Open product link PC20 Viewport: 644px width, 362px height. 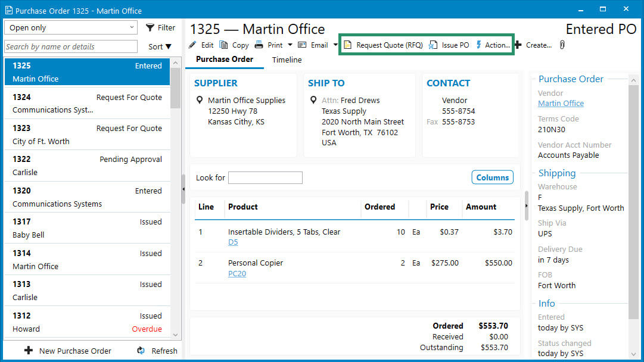(237, 273)
